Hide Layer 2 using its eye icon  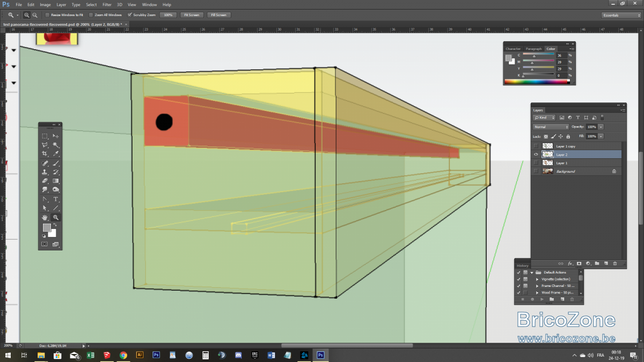click(536, 154)
